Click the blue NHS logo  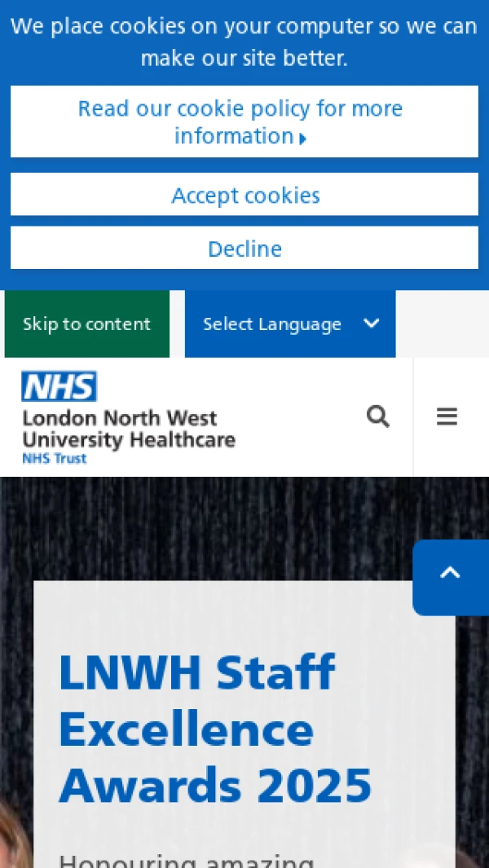(x=59, y=386)
